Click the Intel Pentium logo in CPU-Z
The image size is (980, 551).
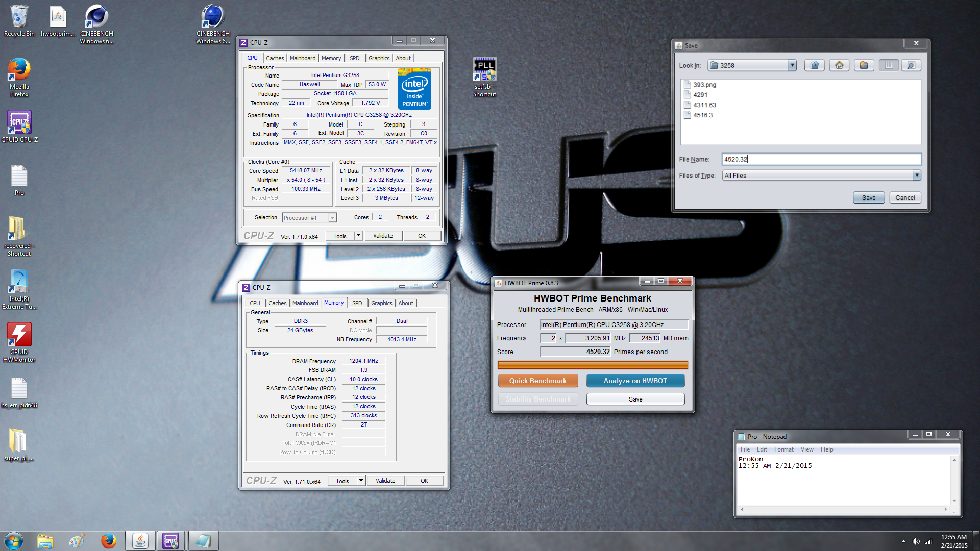[414, 89]
